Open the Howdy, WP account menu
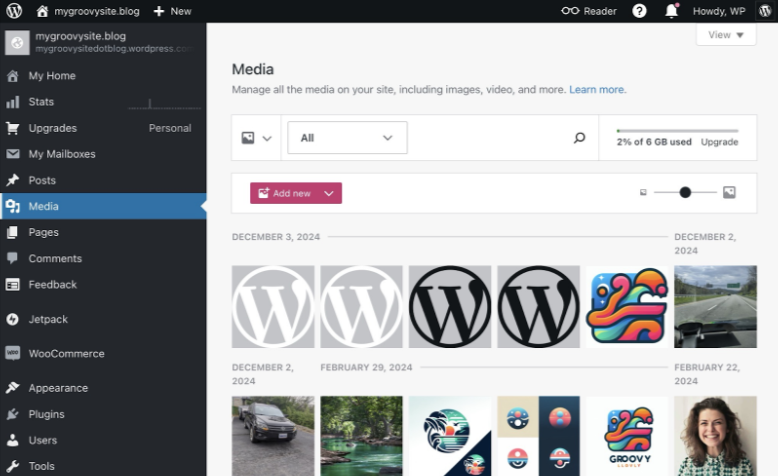Screen dimensions: 778x476 (x=719, y=11)
